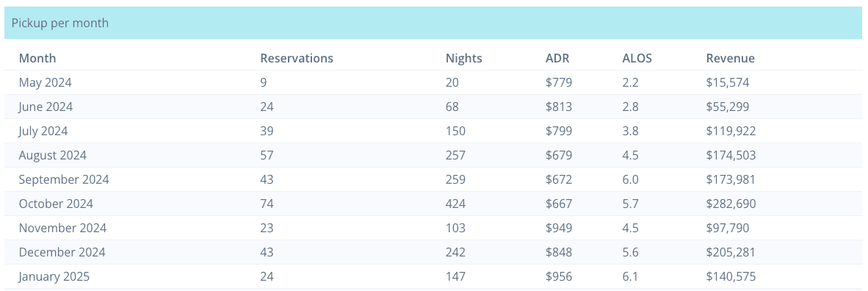This screenshot has height=291, width=868.
Task: Click the Reservations column header
Action: (x=297, y=58)
